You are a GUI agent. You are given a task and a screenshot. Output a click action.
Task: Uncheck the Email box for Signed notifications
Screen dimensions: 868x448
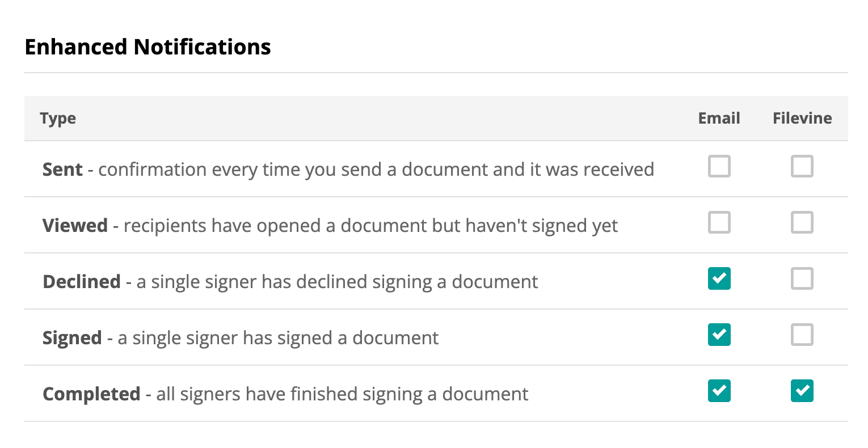click(719, 335)
